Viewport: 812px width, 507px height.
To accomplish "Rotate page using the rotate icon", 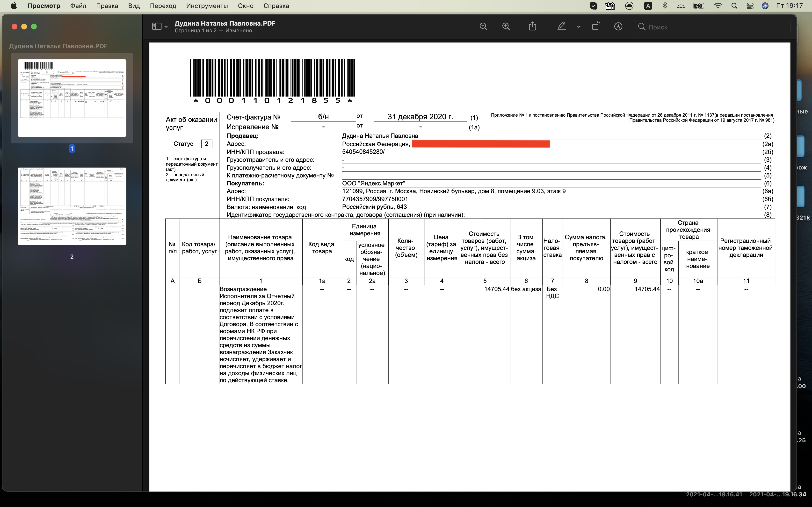I will coord(596,27).
